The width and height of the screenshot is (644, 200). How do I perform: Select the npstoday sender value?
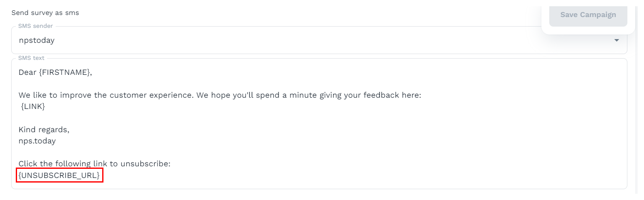[37, 40]
